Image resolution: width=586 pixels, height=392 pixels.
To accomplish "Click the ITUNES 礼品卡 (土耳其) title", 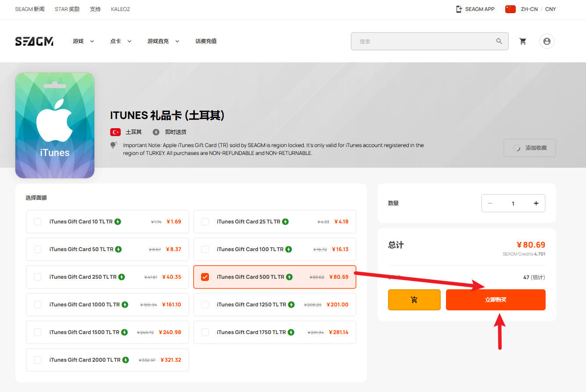I will 167,115.
